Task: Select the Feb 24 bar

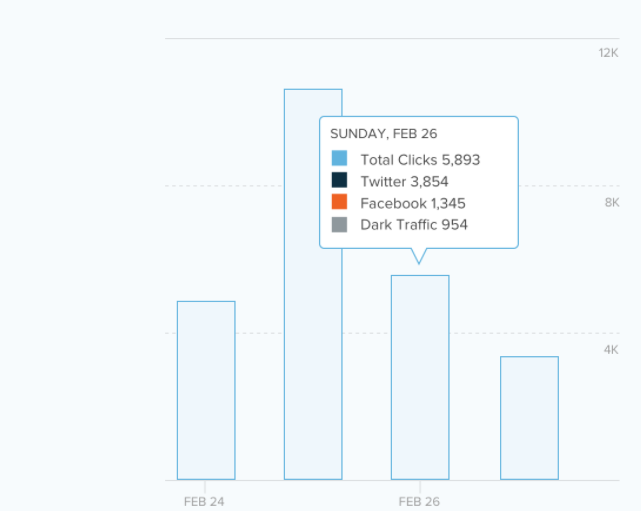Action: (206, 390)
